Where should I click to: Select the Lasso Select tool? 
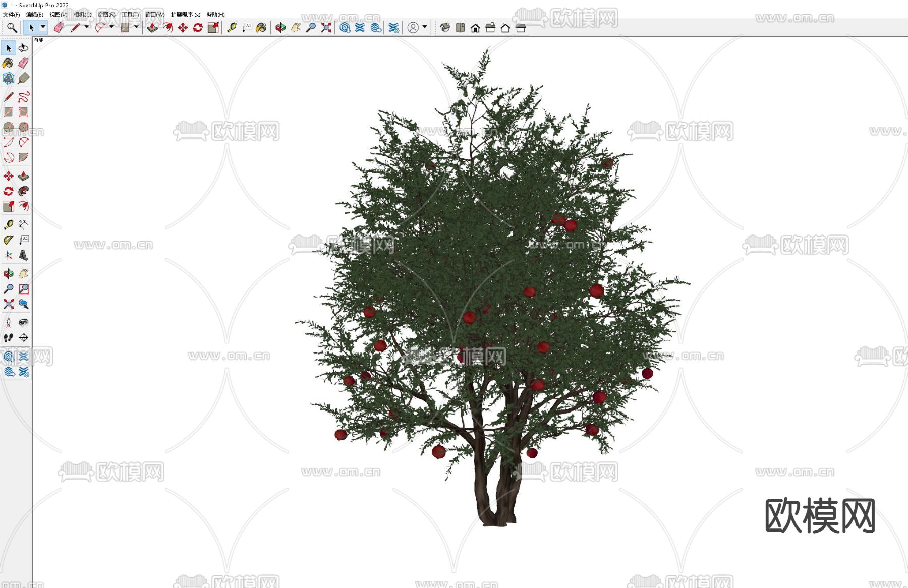pos(24,48)
